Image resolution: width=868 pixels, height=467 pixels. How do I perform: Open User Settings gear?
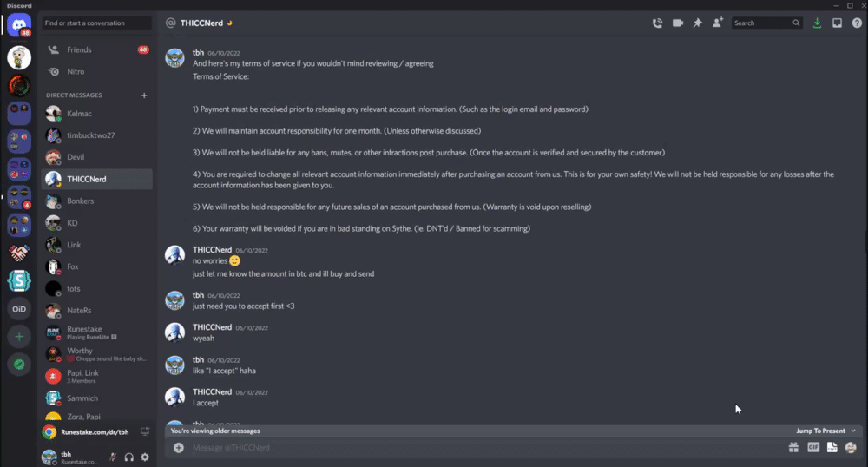[x=145, y=457]
